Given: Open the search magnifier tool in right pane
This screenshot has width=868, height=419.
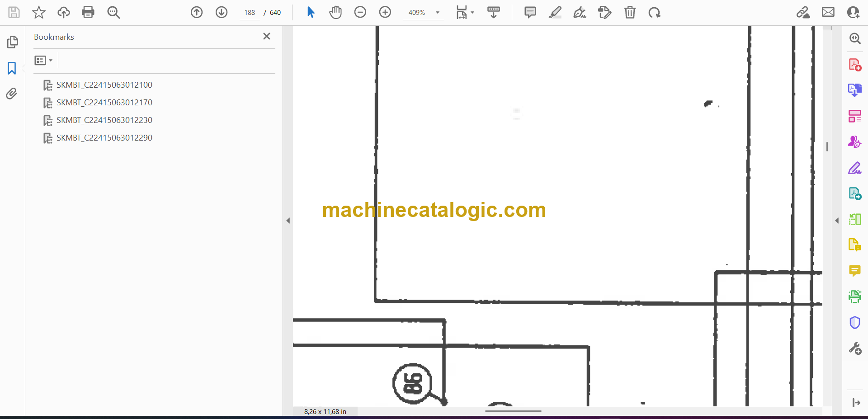Looking at the screenshot, I should point(855,38).
